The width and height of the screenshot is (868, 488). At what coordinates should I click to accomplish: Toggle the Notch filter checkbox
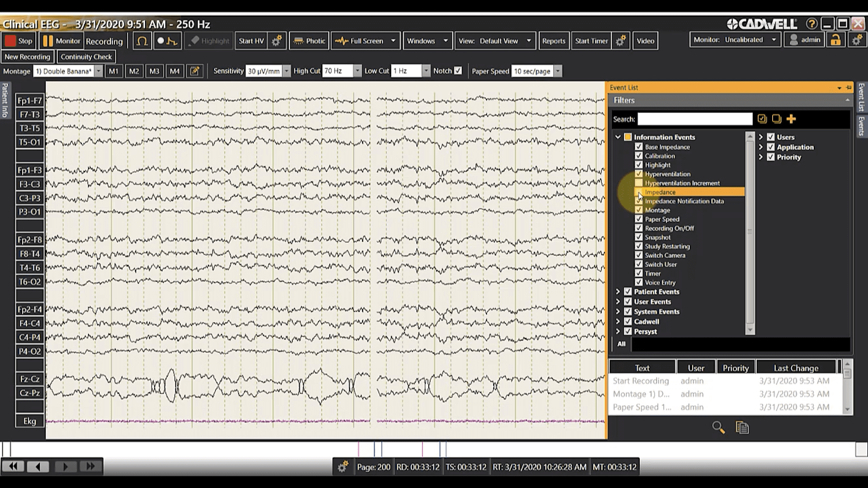458,71
